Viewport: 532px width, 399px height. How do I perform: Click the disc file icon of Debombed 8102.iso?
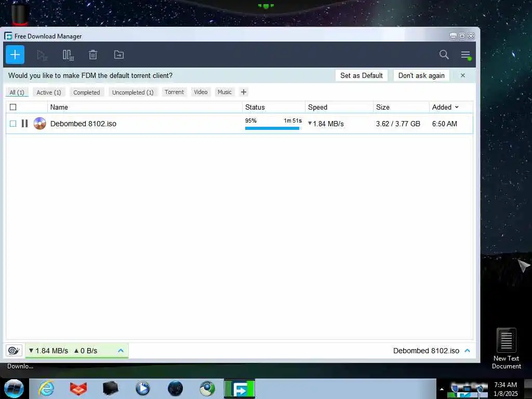[39, 124]
